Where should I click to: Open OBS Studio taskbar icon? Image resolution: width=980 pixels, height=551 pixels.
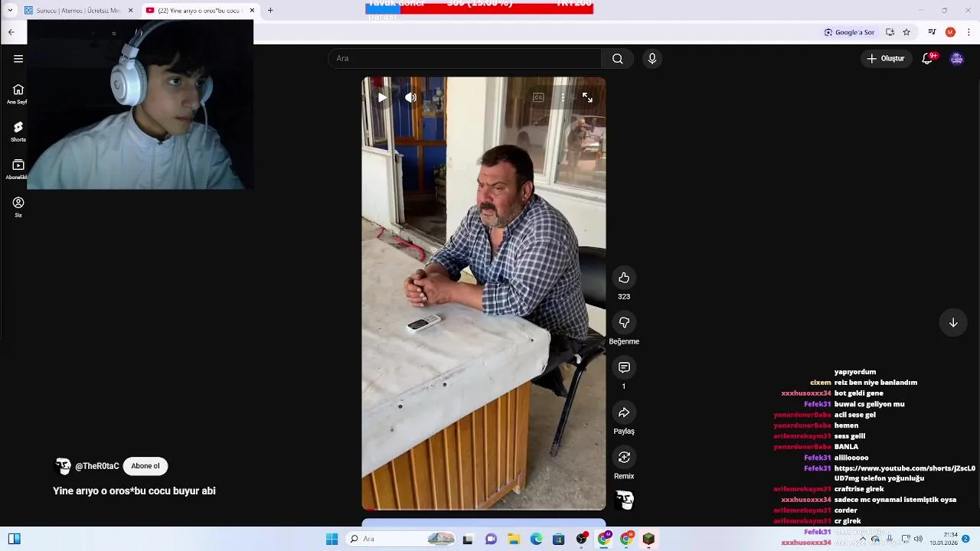coord(581,540)
